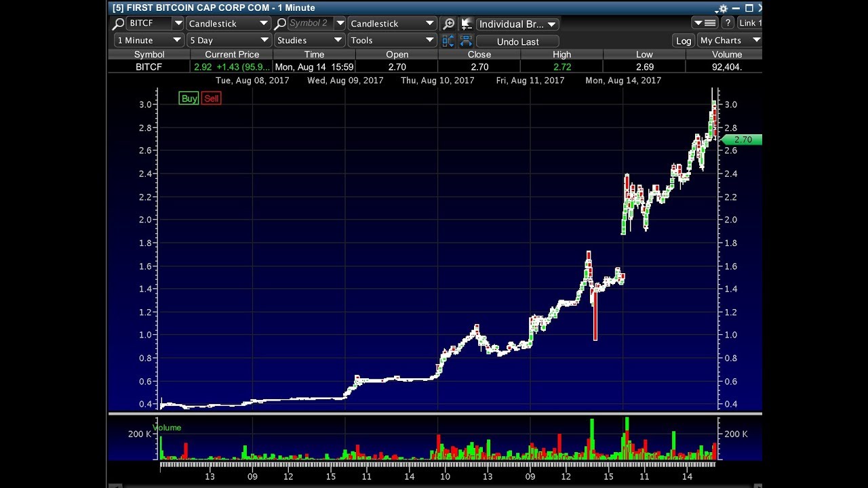Change the 5 Day range dropdown

tap(229, 40)
